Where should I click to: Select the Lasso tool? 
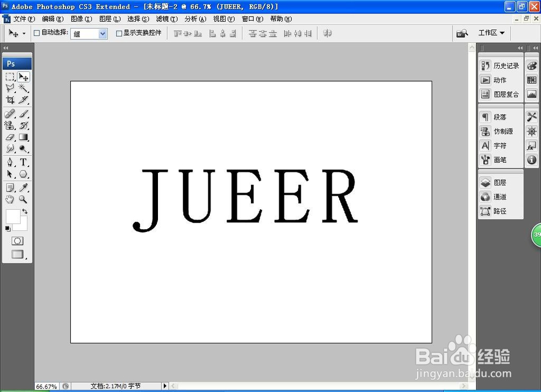click(x=10, y=88)
